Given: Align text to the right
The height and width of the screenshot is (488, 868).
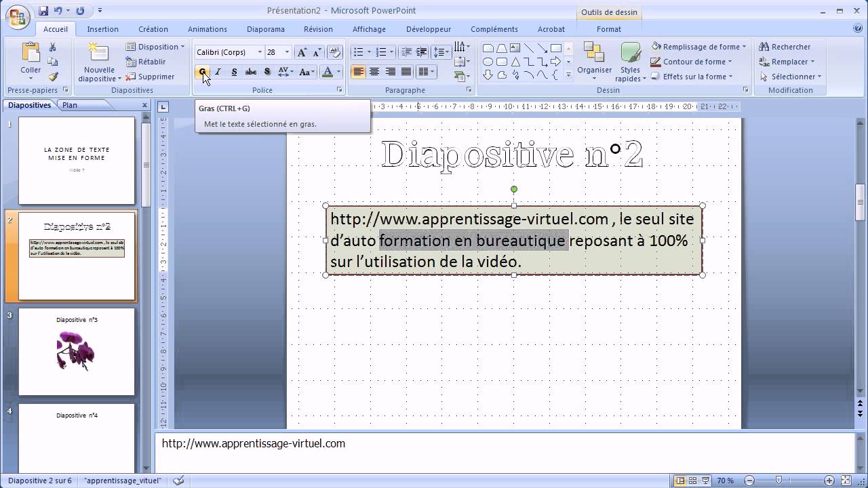Looking at the screenshot, I should pyautogui.click(x=390, y=72).
